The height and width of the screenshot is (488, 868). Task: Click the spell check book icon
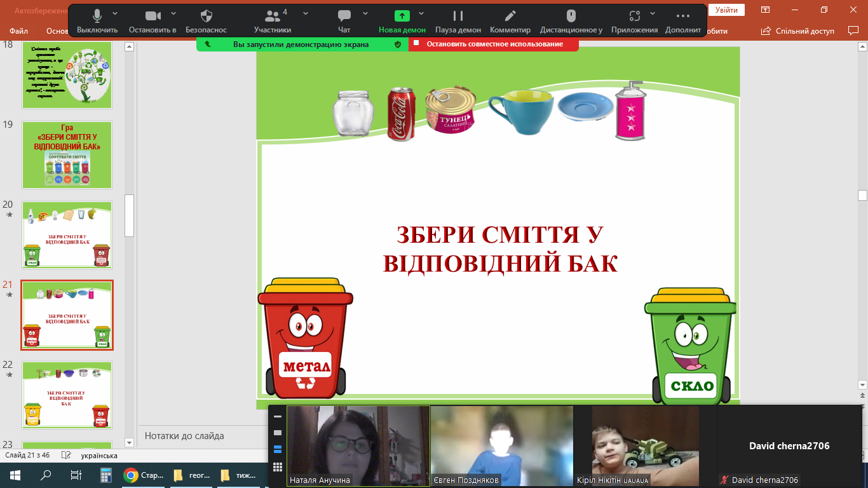[x=65, y=456]
